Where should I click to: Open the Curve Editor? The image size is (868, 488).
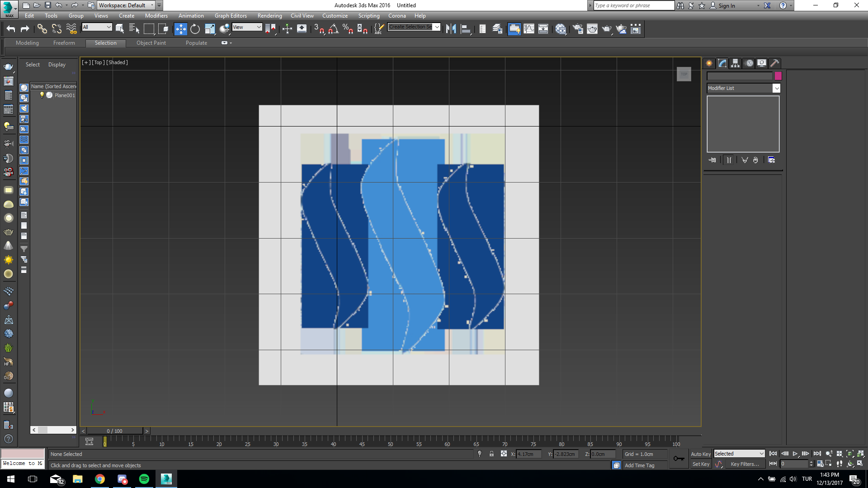tap(529, 29)
